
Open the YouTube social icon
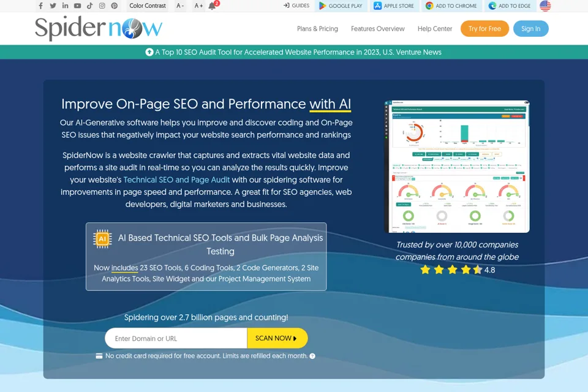(77, 6)
